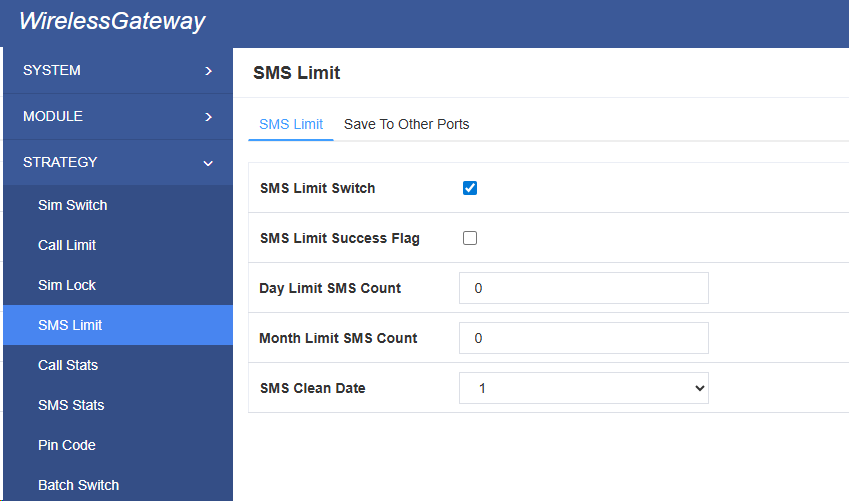Uncheck the SMS Limit Switch checkbox

(470, 188)
